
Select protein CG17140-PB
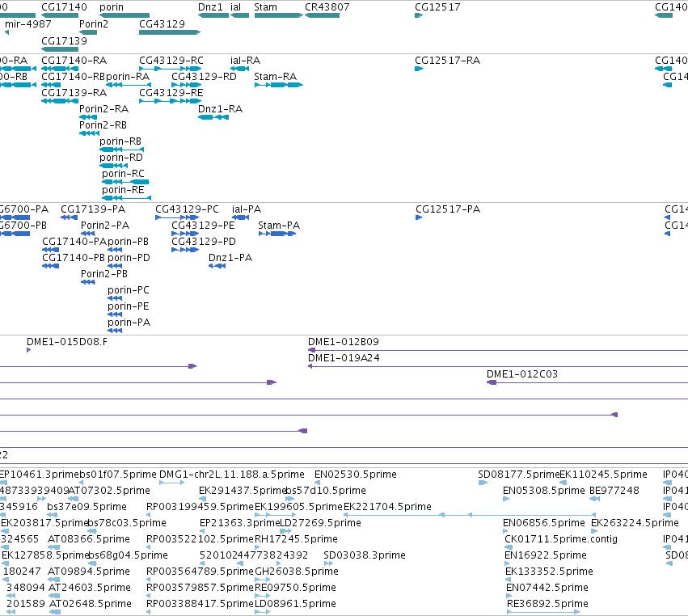coord(50,266)
